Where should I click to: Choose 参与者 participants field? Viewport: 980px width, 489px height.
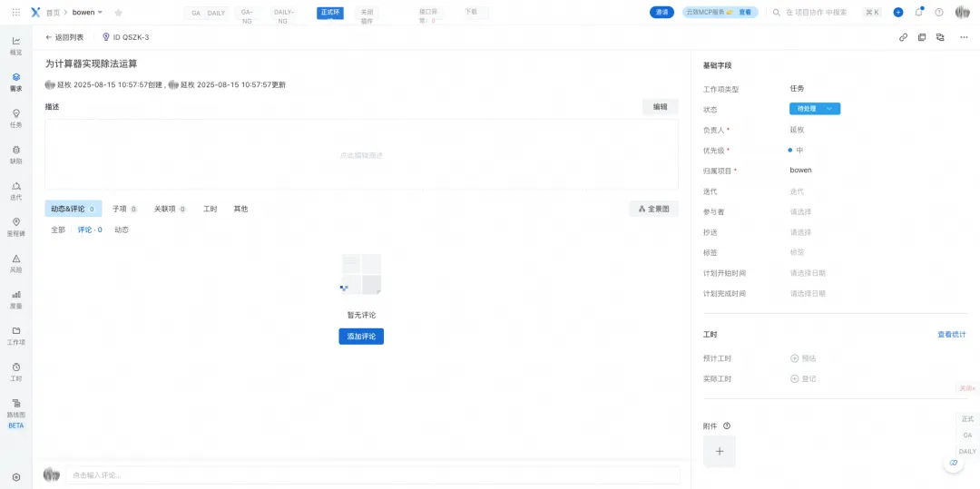tap(800, 211)
